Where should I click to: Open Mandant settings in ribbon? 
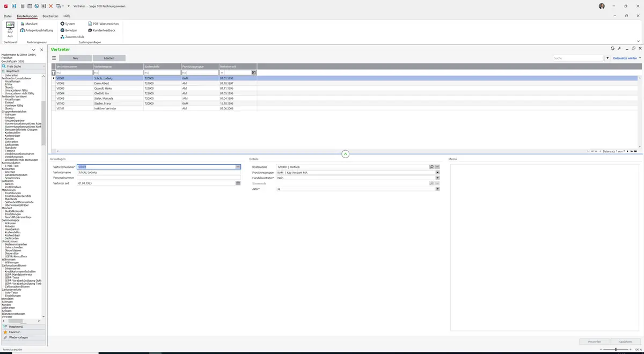29,24
